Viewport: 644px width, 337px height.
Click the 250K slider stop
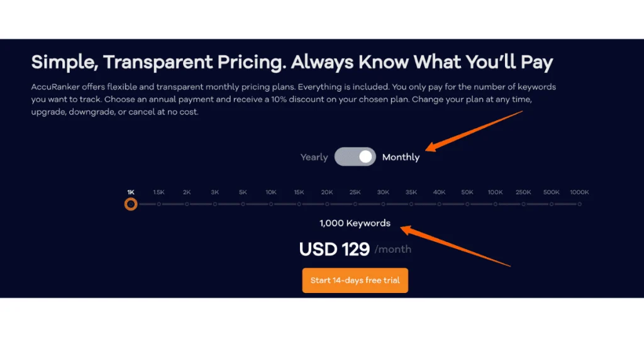coord(523,204)
